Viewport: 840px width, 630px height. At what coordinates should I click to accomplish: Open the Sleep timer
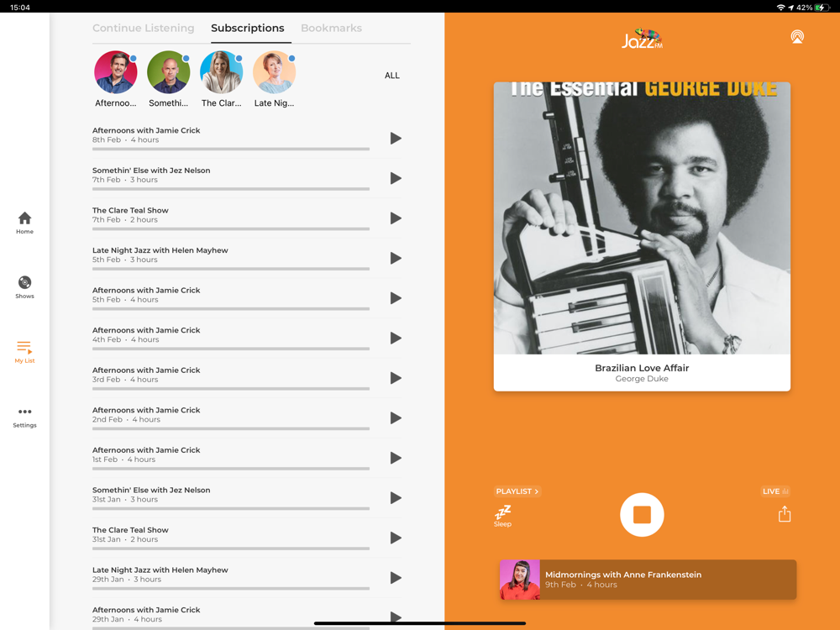pos(502,516)
